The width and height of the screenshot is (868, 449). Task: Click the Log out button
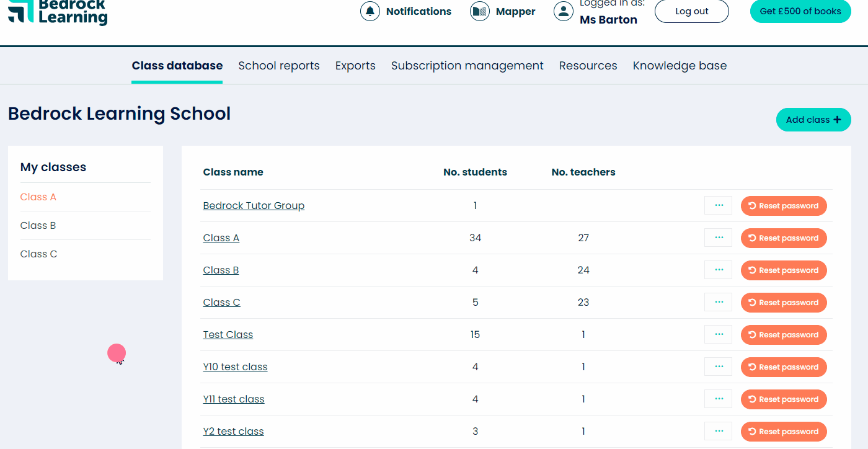691,11
